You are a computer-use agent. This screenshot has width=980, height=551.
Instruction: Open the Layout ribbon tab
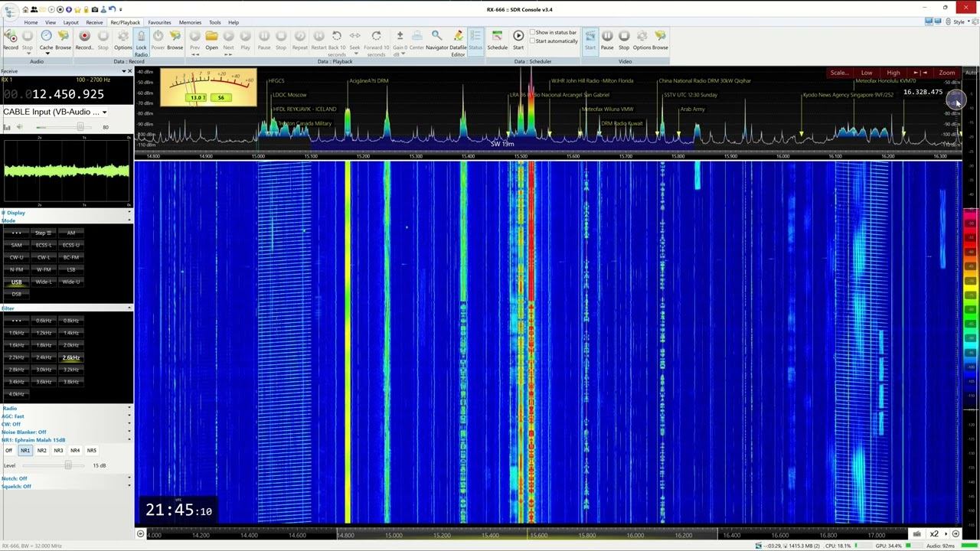[70, 22]
